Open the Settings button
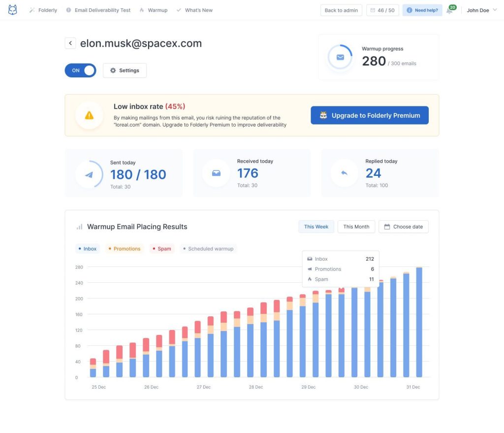The height and width of the screenshot is (433, 504). tap(125, 70)
